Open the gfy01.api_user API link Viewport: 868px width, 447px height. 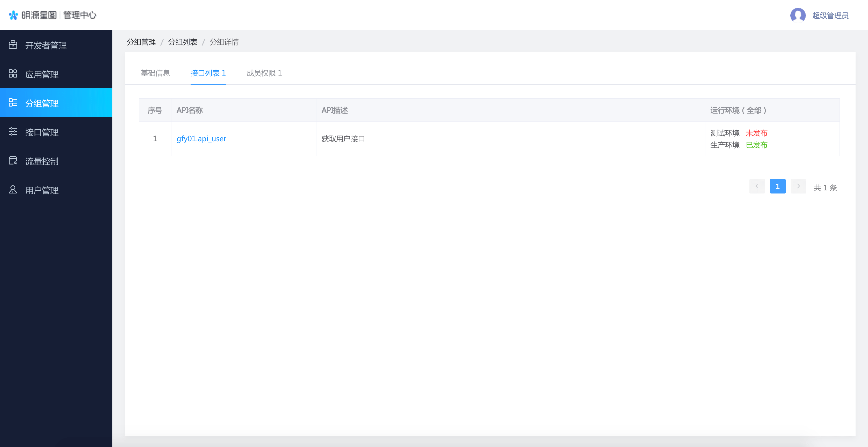click(201, 139)
